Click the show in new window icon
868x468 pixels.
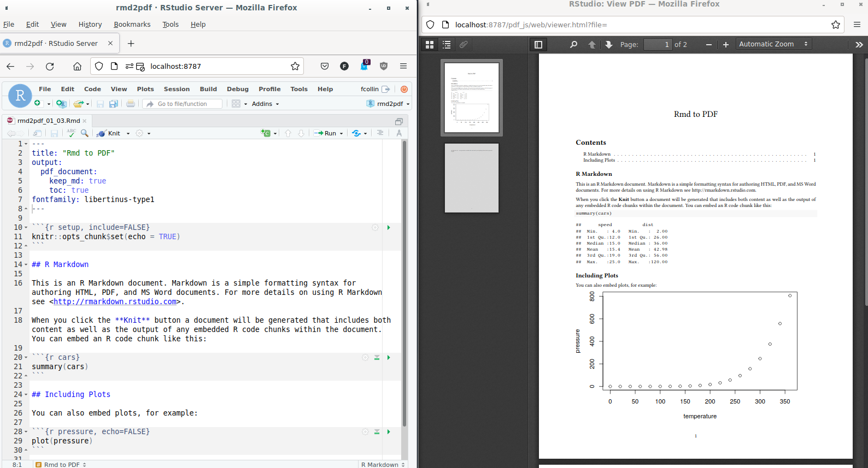click(37, 133)
